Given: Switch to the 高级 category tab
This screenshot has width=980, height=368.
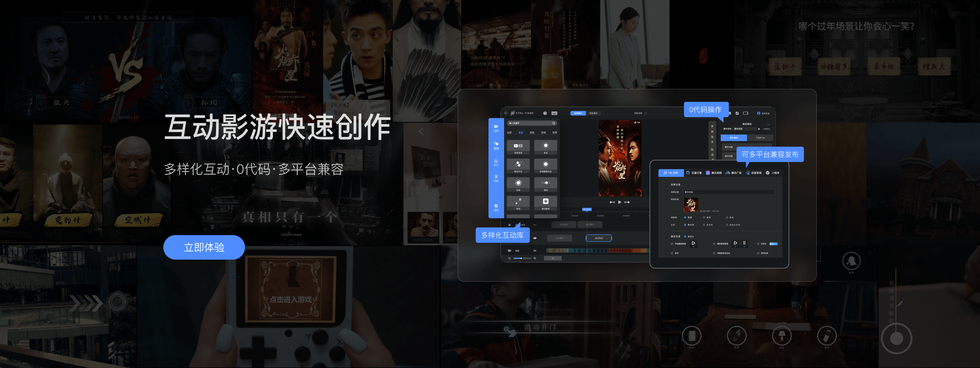Looking at the screenshot, I should 532,133.
